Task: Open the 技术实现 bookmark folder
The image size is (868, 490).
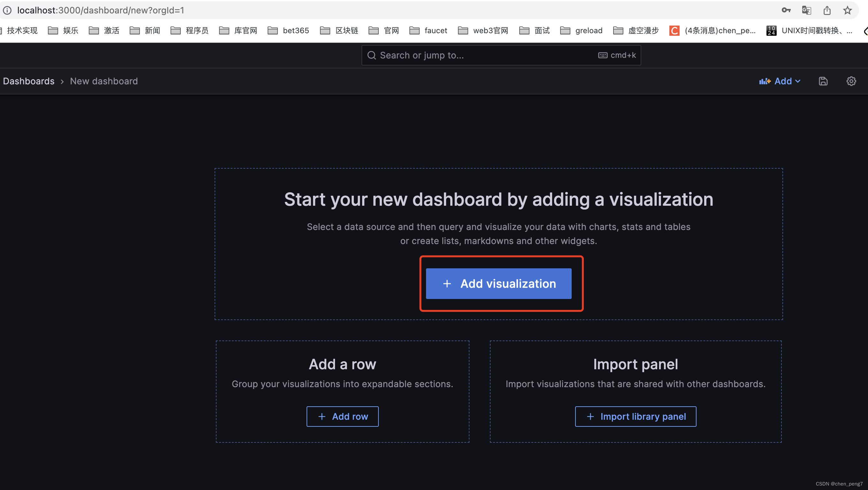Action: pos(19,30)
